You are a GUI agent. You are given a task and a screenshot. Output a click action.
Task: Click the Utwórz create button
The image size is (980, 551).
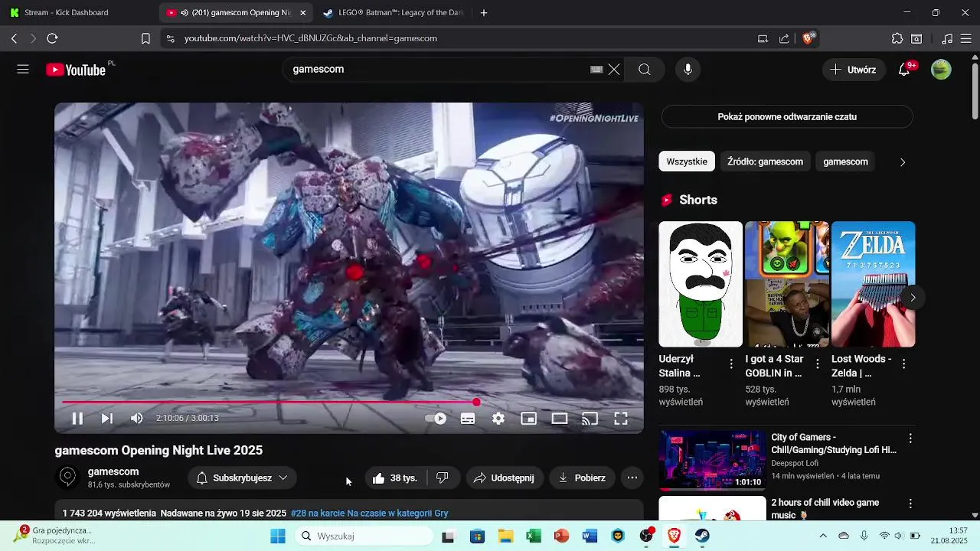click(854, 70)
